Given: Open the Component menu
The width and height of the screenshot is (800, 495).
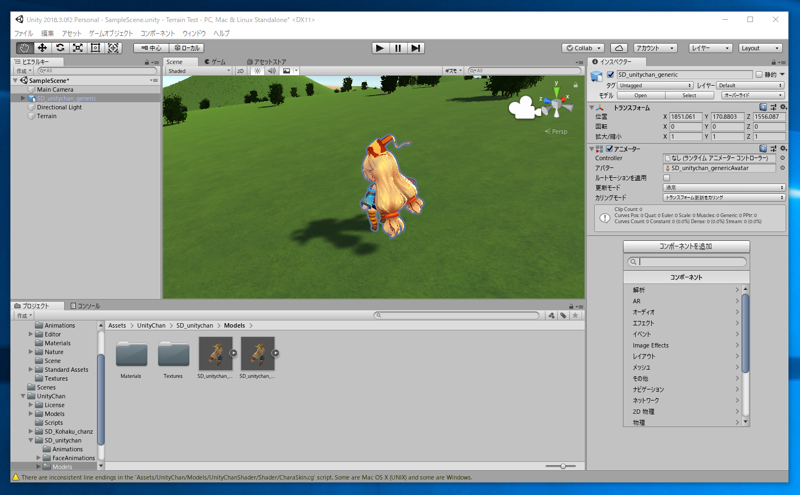Looking at the screenshot, I should (x=158, y=33).
